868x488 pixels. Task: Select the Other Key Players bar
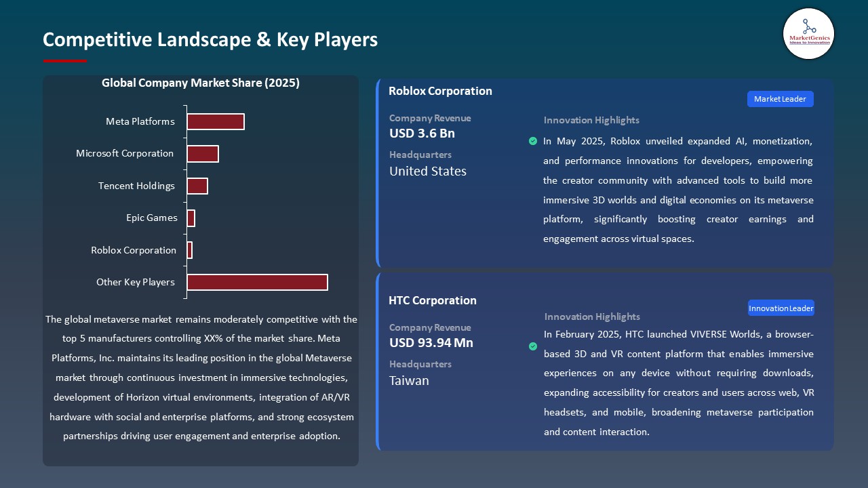[257, 282]
